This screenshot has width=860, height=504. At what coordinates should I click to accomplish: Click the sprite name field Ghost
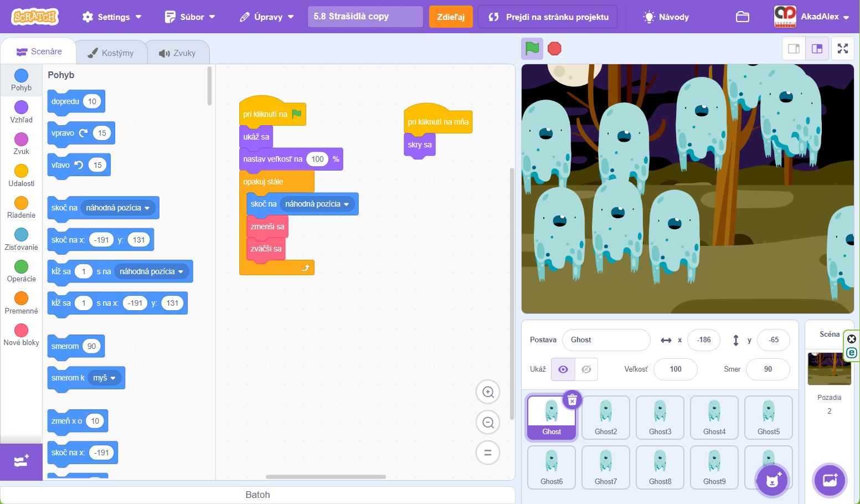click(x=606, y=340)
